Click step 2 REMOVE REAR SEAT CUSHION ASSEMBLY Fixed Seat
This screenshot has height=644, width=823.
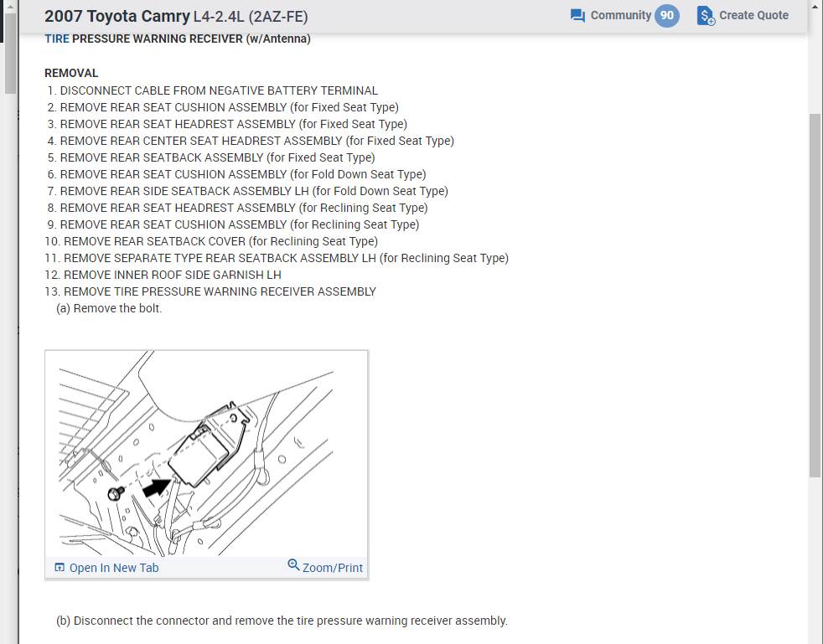(x=223, y=107)
